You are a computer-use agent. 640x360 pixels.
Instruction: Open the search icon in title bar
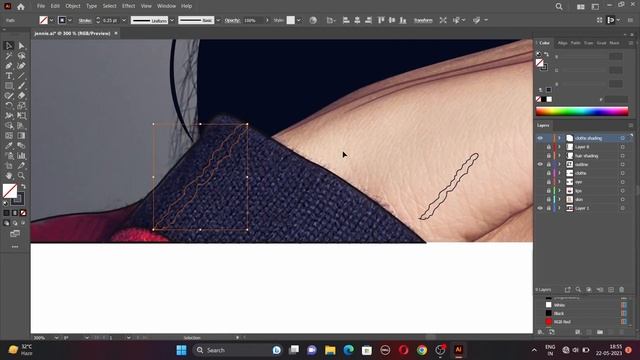(x=559, y=6)
